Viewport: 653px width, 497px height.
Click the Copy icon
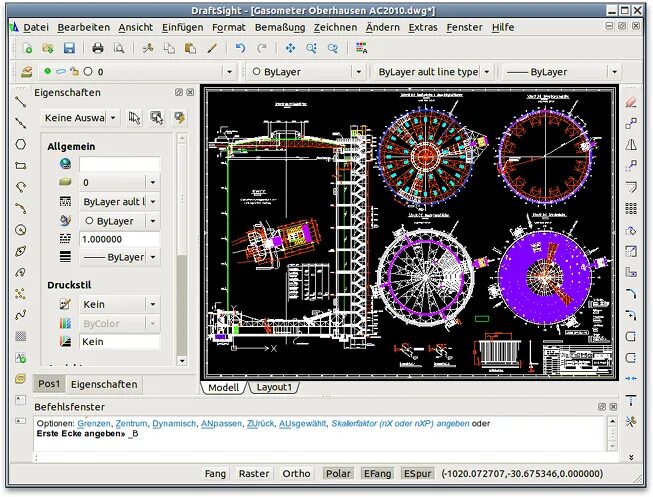tap(169, 48)
